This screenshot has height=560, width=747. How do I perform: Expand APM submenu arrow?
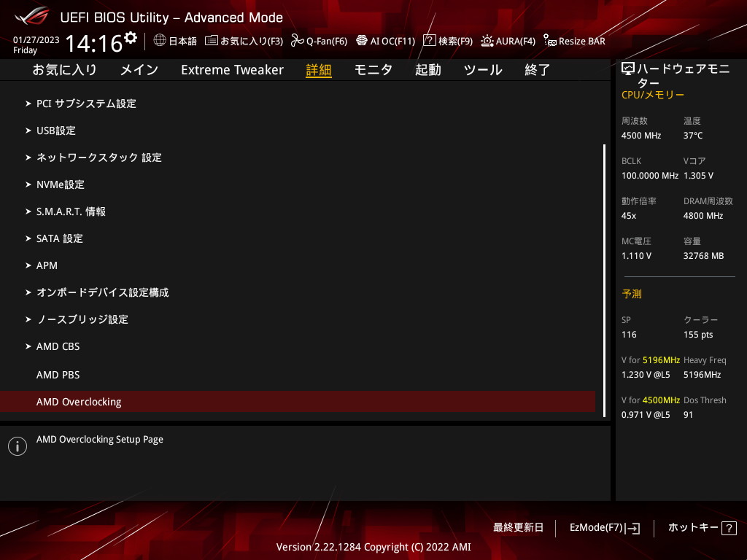(28, 265)
